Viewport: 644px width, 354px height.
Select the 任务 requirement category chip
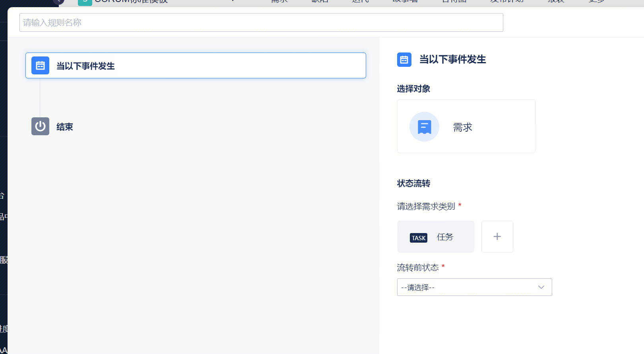436,237
